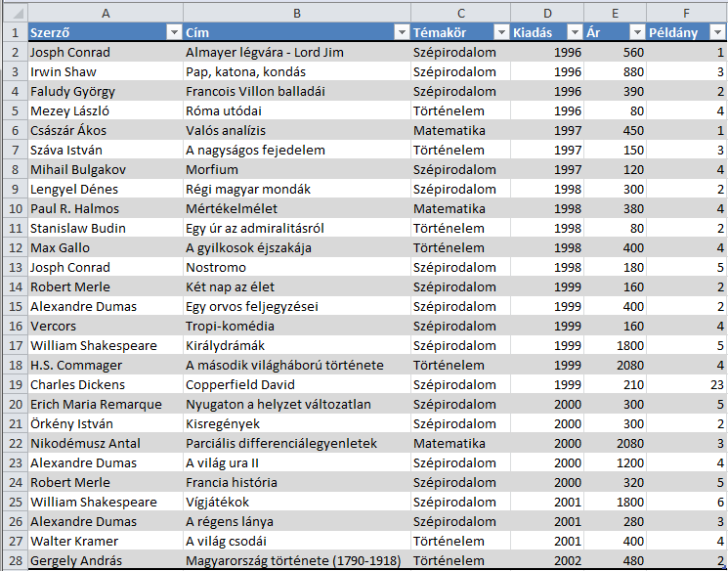Select title A nagyságos fejedelem
728x571 pixels.
pyautogui.click(x=297, y=150)
